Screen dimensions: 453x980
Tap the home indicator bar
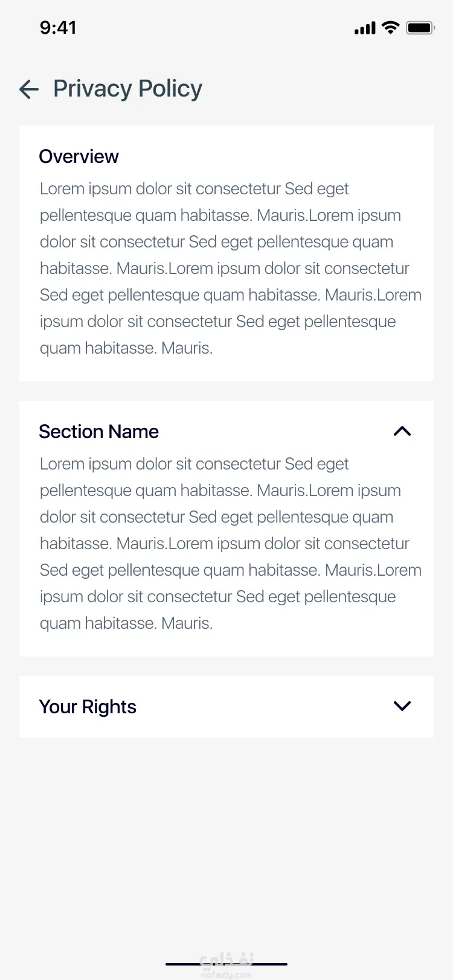click(x=226, y=964)
